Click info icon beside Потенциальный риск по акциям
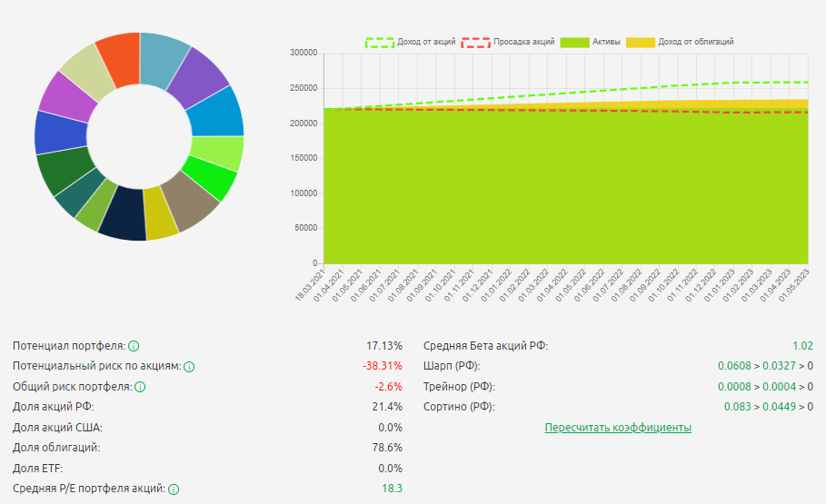 189,367
